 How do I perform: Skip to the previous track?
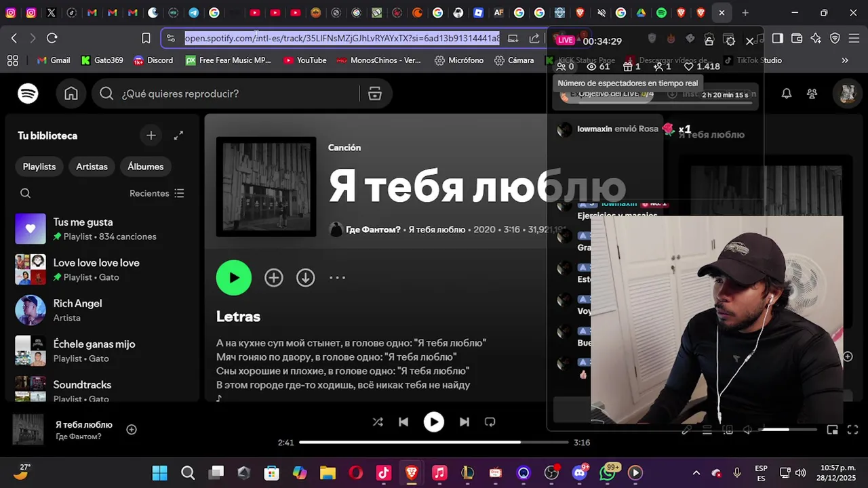tap(403, 422)
